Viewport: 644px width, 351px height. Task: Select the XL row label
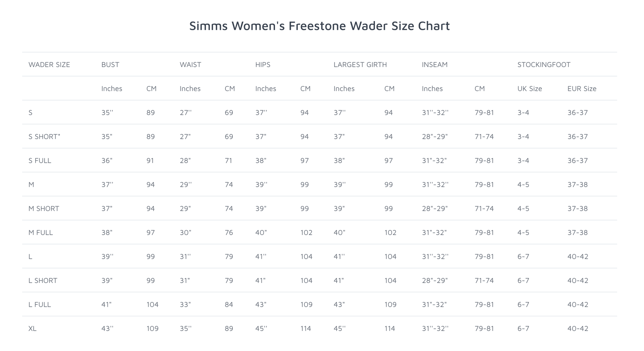32,329
